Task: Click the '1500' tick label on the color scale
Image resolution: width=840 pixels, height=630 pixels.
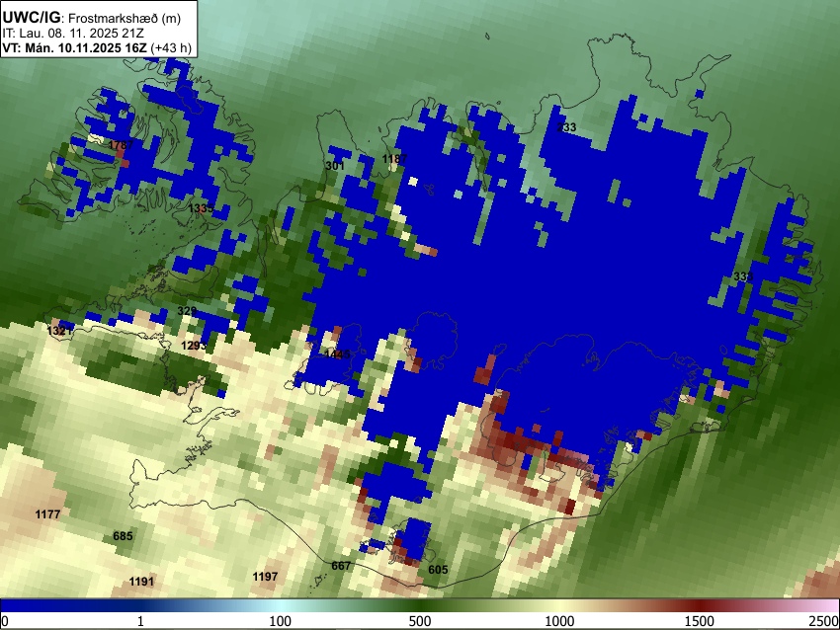Action: [700, 621]
